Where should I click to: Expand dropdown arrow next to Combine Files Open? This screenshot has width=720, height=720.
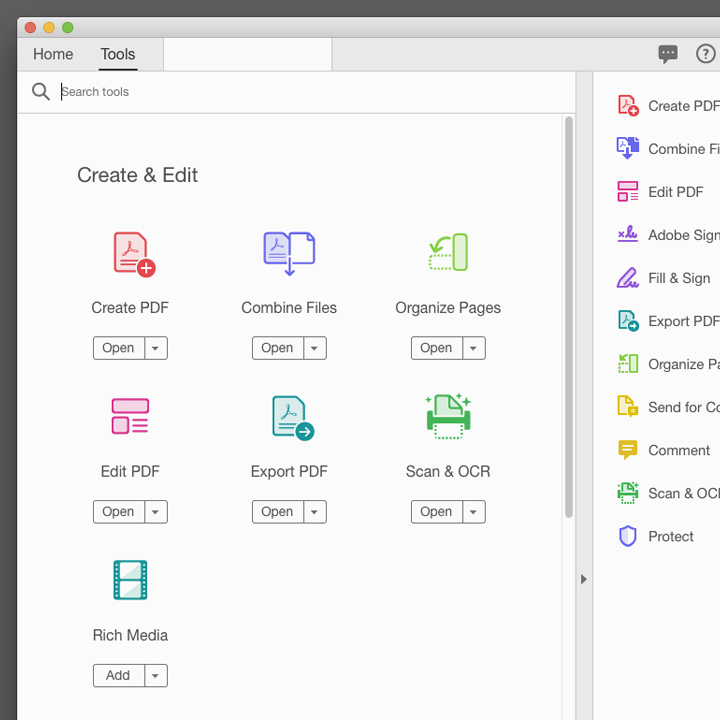[315, 348]
